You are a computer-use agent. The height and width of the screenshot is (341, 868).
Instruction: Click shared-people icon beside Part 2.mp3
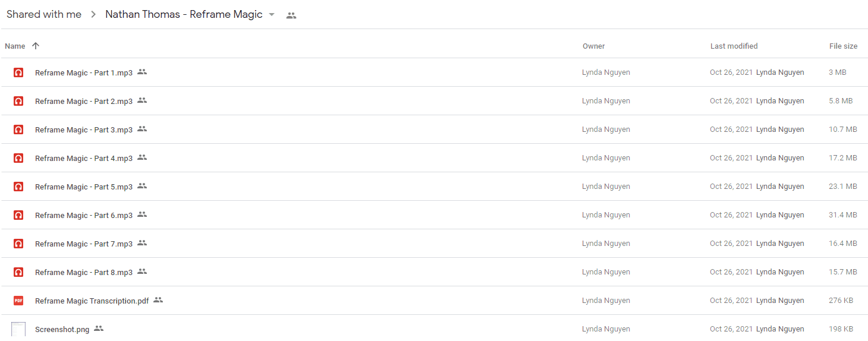[142, 100]
